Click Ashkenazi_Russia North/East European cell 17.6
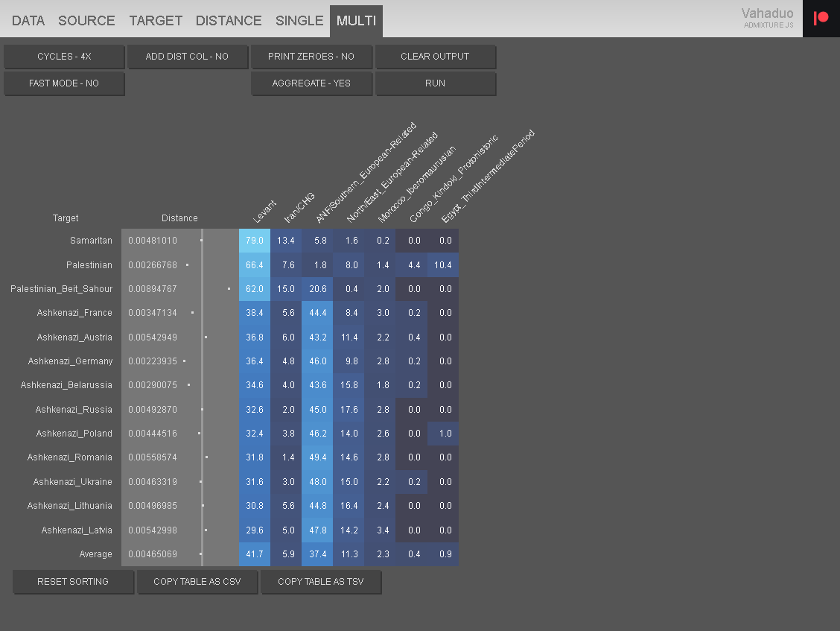The width and height of the screenshot is (840, 631). (x=349, y=410)
